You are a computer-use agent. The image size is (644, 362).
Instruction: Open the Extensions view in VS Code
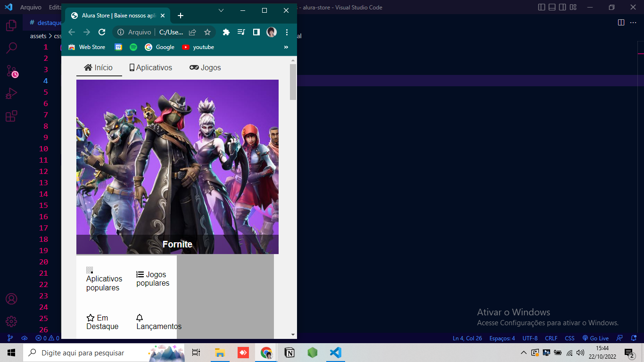pyautogui.click(x=11, y=116)
